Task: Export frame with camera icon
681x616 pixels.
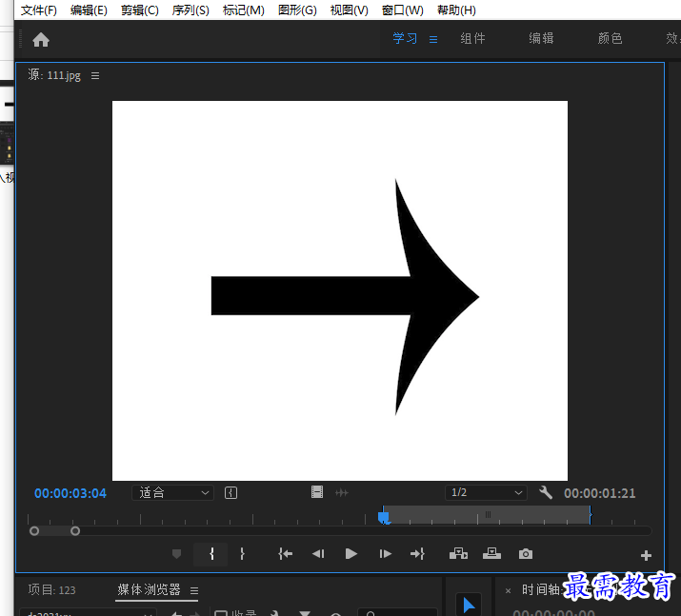Action: click(526, 554)
